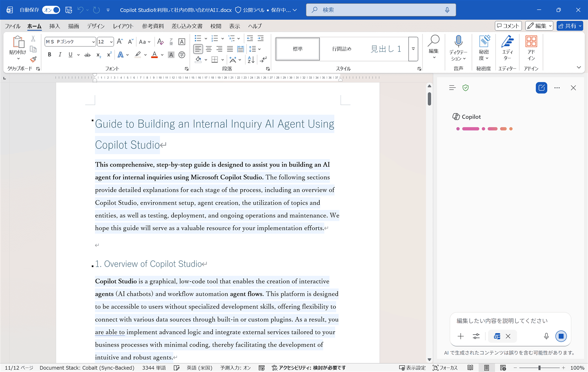
Task: Click the 共有 share button
Action: 570,26
